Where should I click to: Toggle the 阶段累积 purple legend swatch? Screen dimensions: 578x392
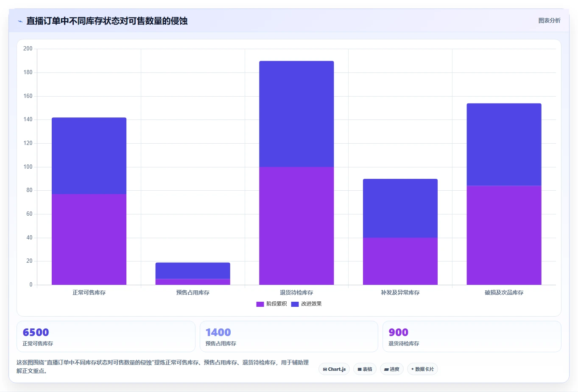click(260, 304)
